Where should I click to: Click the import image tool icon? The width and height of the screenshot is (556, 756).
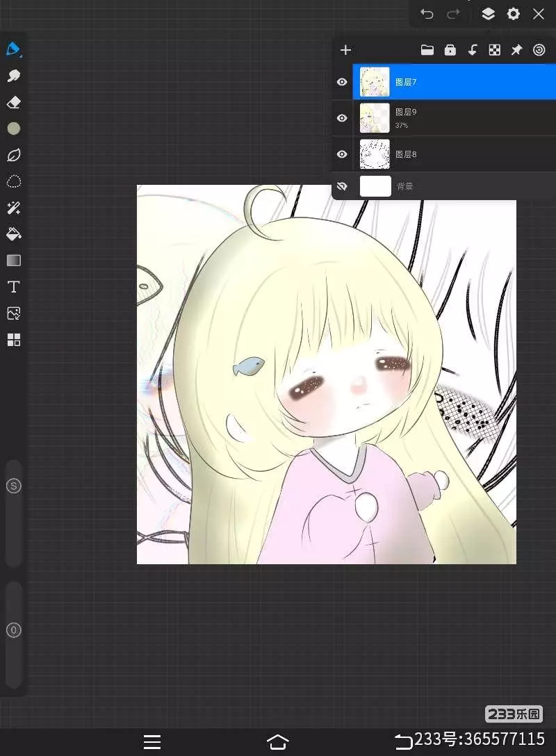tap(13, 313)
